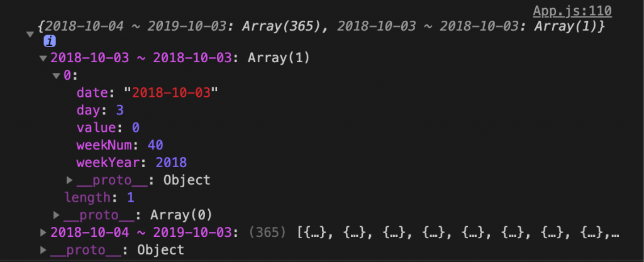Select the weekYear: 2018 property
Viewport: 644px width, 262px height.
[x=131, y=163]
